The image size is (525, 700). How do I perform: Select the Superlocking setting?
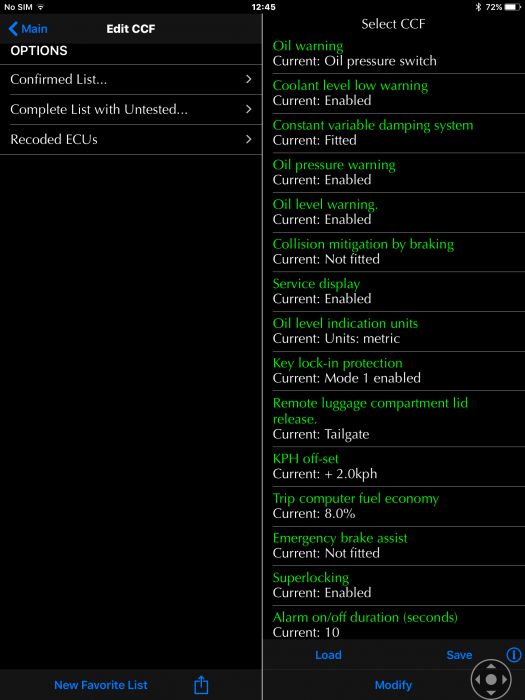(x=399, y=585)
